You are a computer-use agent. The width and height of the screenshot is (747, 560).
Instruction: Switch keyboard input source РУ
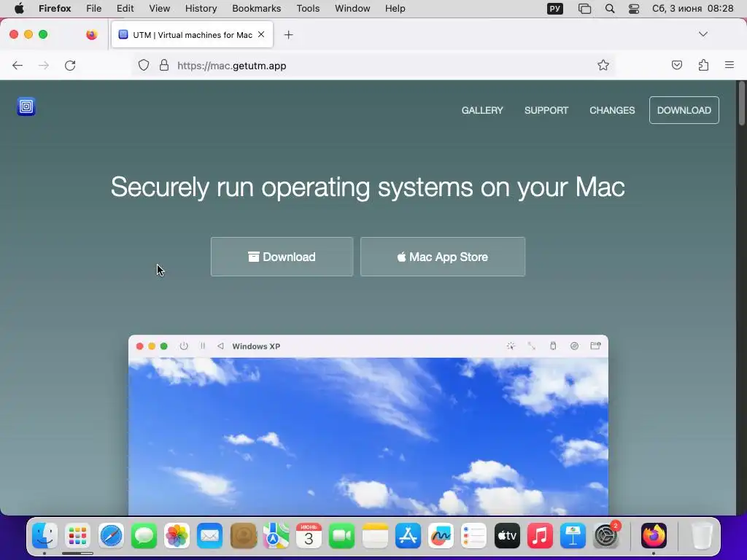(555, 9)
